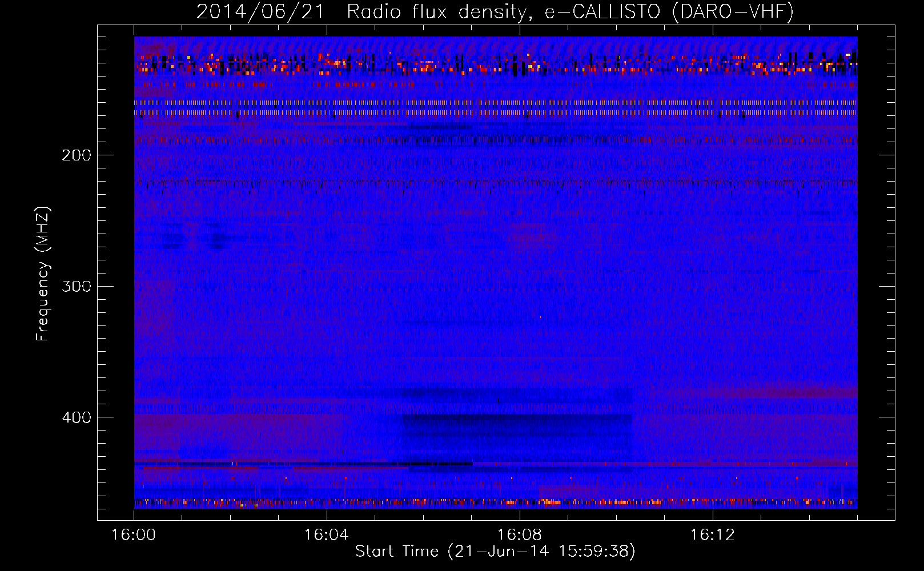
Task: Click the 16:12 time tick label
Action: pos(712,535)
